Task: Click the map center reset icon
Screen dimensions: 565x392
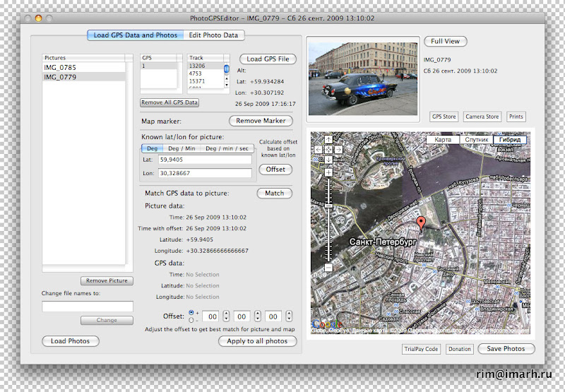Action: [328, 150]
